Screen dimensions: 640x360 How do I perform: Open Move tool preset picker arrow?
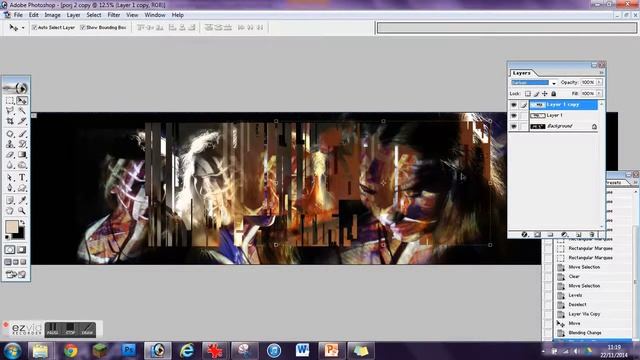coord(23,27)
